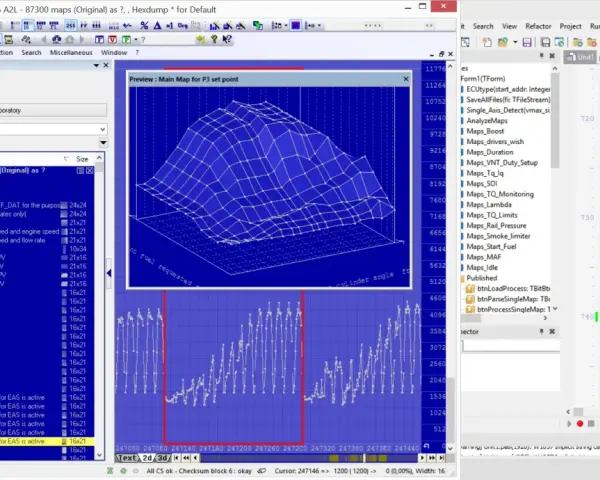This screenshot has height=480, width=600.
Task: Open the Refactor menu in Delphi
Action: (538, 26)
